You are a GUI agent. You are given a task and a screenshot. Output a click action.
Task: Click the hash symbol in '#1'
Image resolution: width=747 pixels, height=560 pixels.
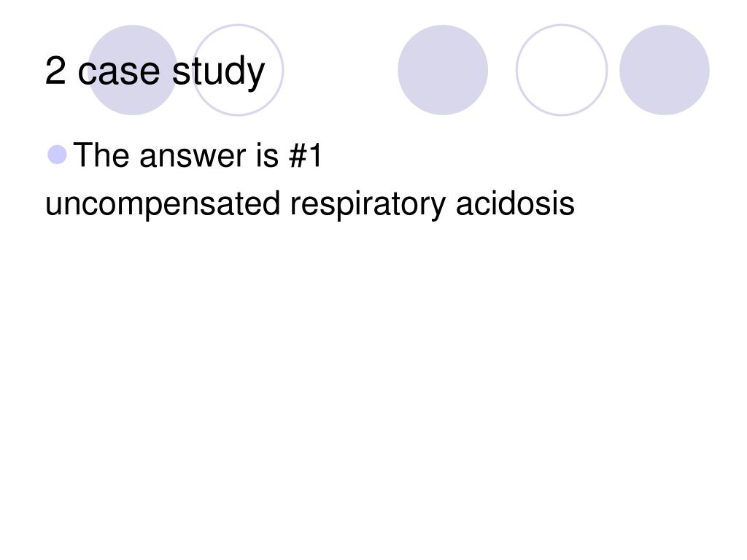pos(298,155)
